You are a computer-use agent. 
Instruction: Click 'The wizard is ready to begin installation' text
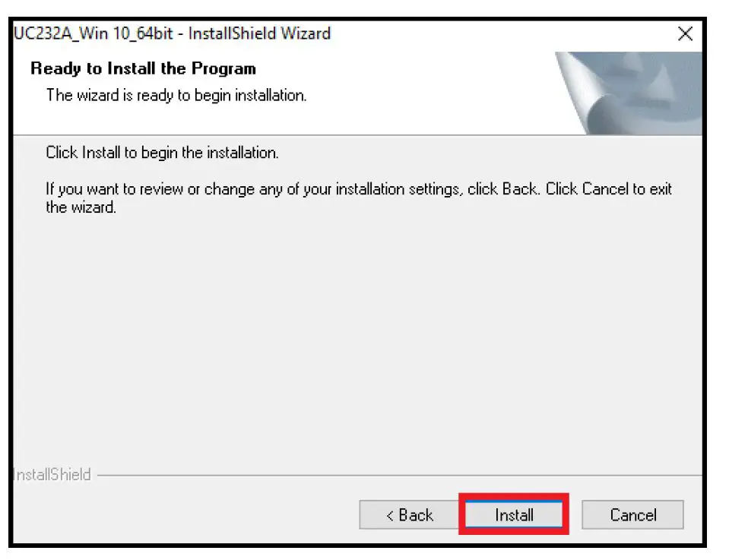176,95
